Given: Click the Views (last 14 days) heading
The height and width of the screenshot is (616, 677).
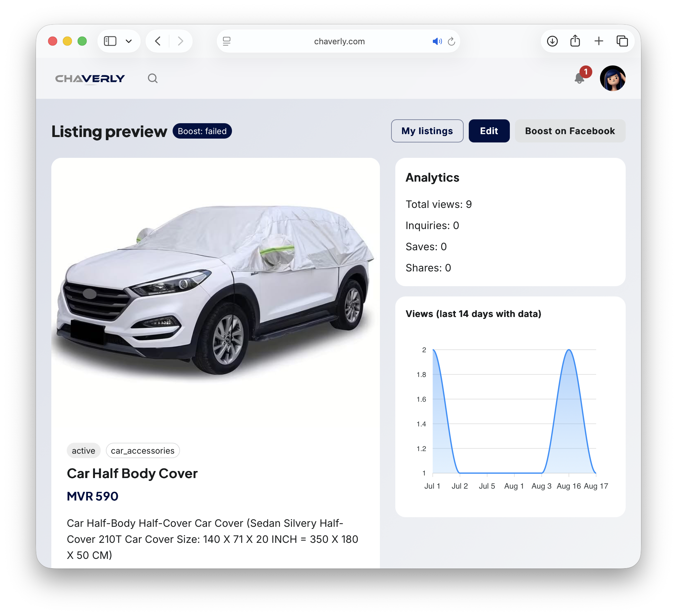Looking at the screenshot, I should pos(474,314).
